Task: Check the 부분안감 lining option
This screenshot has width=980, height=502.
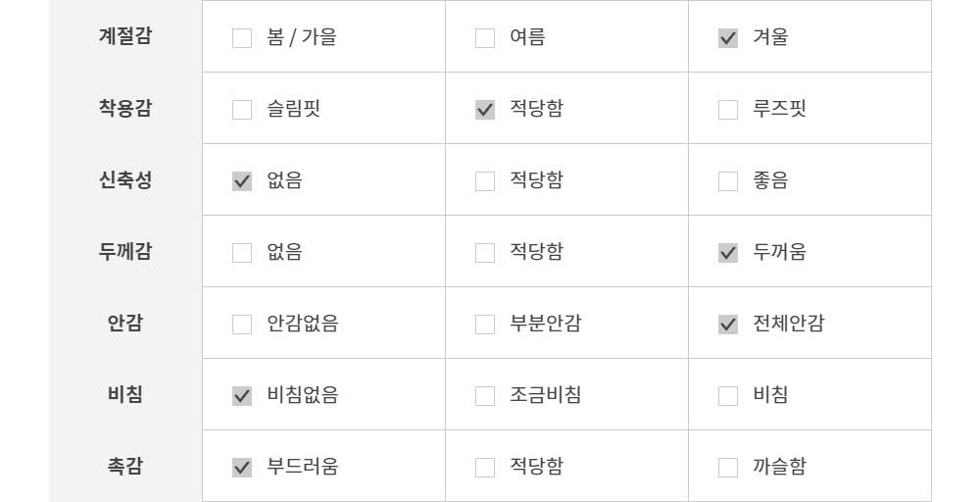Action: click(485, 325)
